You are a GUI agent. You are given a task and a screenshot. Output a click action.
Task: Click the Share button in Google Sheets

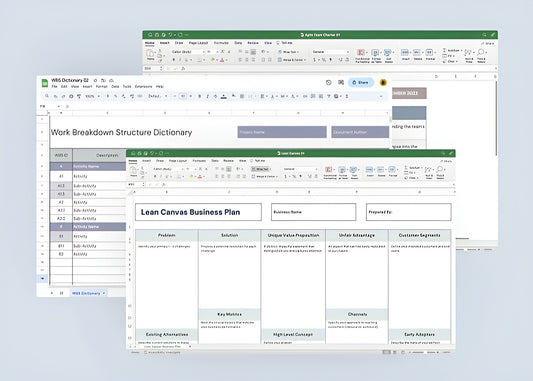360,83
